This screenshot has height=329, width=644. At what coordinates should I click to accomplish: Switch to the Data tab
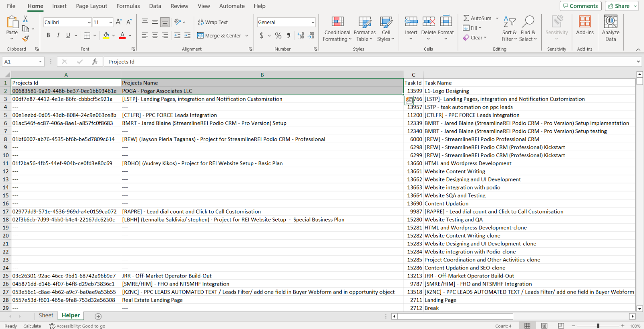click(155, 6)
